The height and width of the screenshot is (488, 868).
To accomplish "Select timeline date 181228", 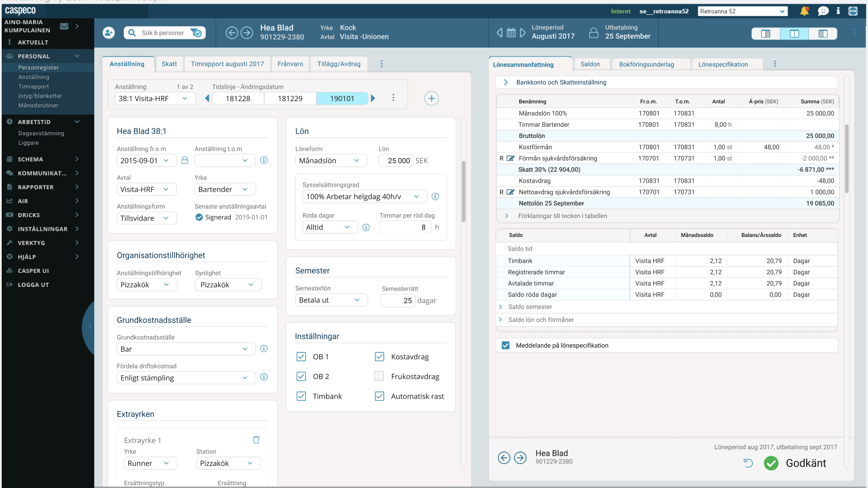I will coord(238,99).
